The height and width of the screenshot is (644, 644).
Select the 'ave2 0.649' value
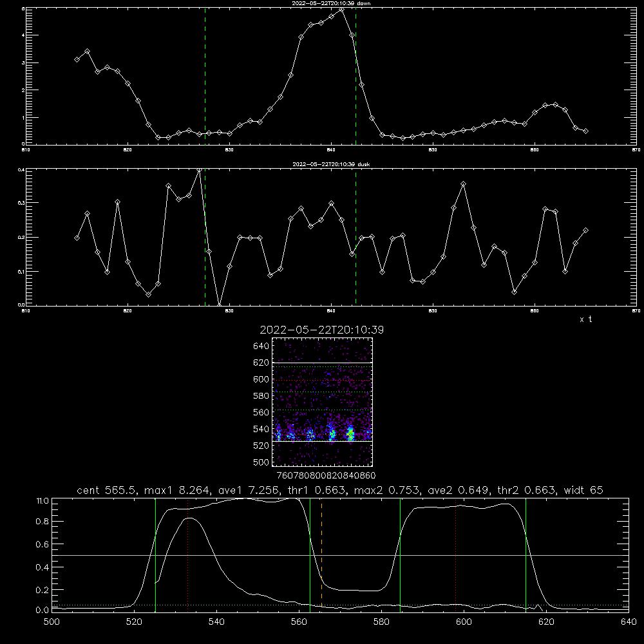(x=459, y=490)
